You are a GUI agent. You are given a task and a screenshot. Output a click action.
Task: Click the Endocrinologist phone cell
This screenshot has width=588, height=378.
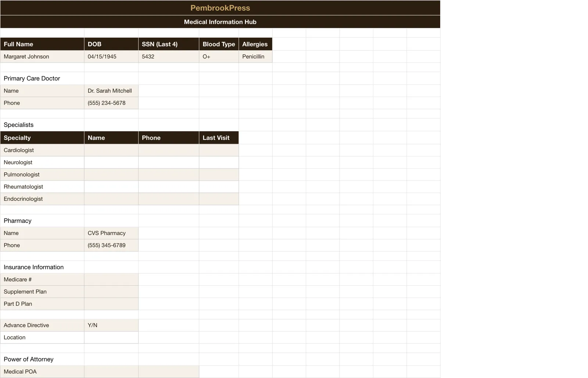click(x=169, y=199)
